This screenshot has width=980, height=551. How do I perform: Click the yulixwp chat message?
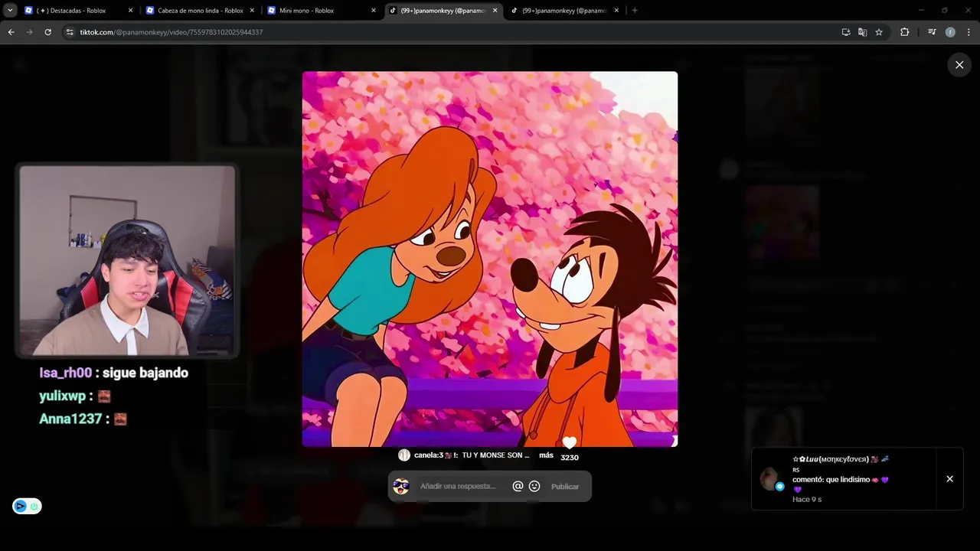pyautogui.click(x=75, y=396)
